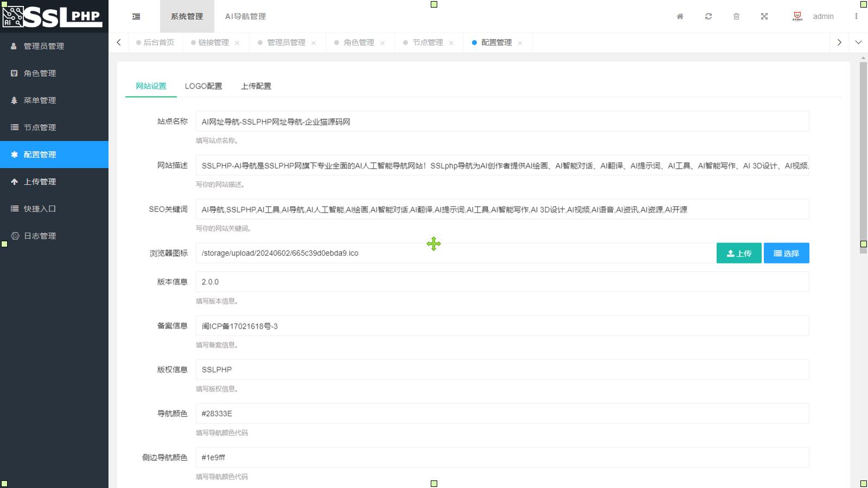Viewport: 868px width, 488px height.
Task: Open the admin user dropdown
Action: pos(823,16)
